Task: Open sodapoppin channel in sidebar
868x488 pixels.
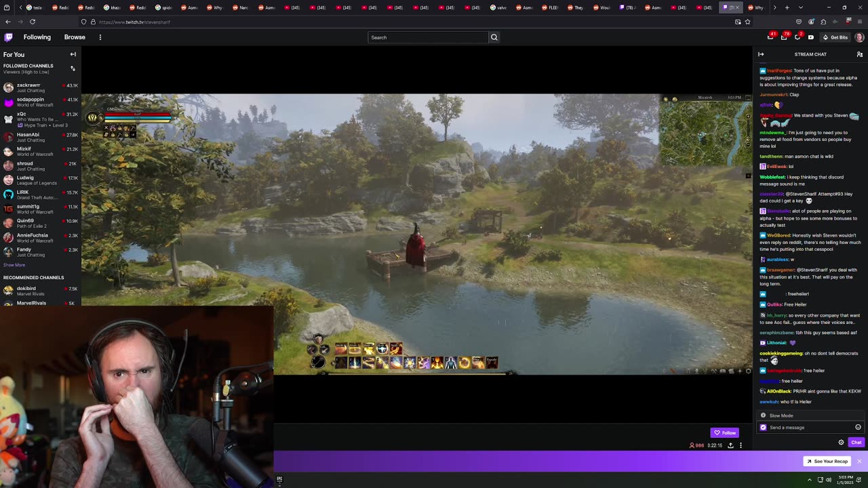Action: 41,102
